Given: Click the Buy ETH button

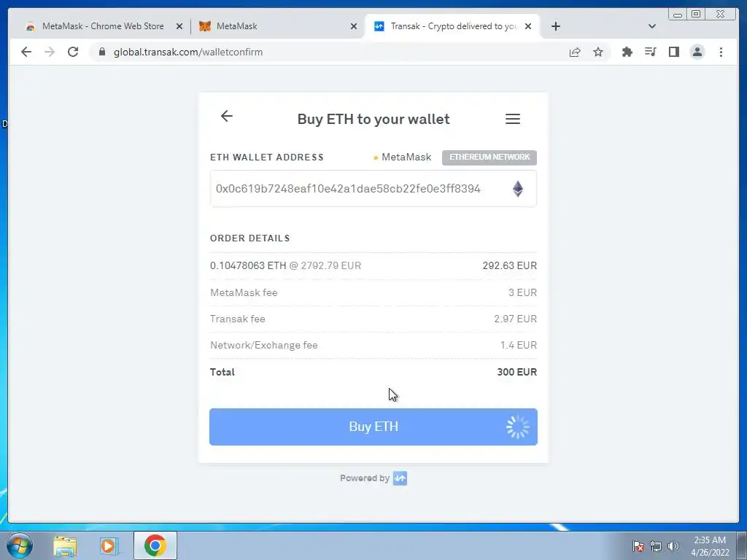Looking at the screenshot, I should tap(373, 427).
